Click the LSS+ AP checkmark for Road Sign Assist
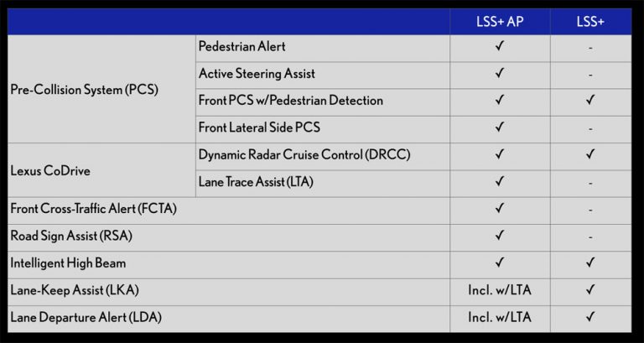 point(500,236)
